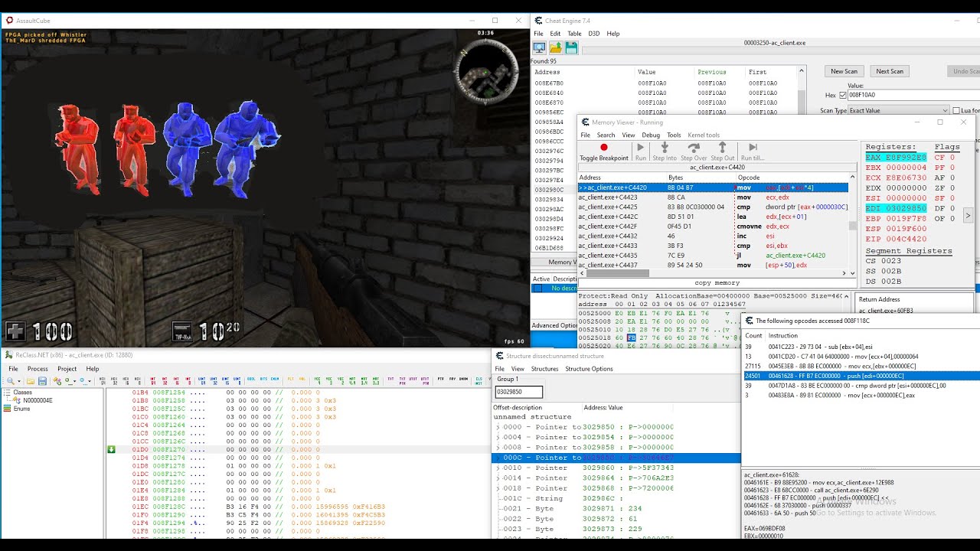Open the Table menu in Cheat Engine
Image resolution: width=980 pixels, height=551 pixels.
[x=574, y=34]
